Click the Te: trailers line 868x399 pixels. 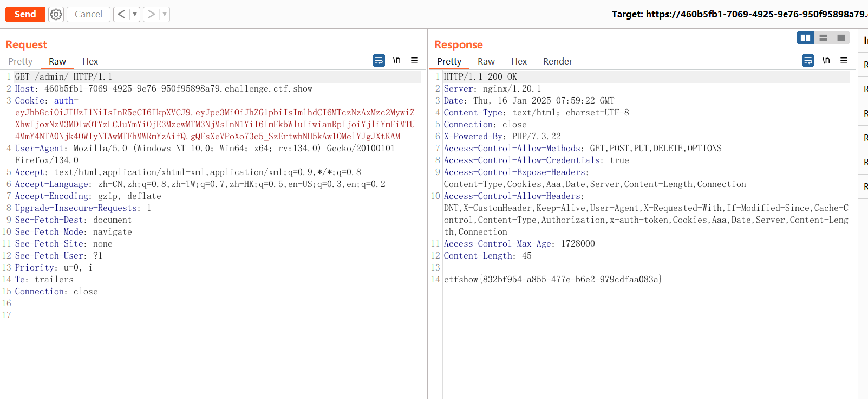click(44, 280)
